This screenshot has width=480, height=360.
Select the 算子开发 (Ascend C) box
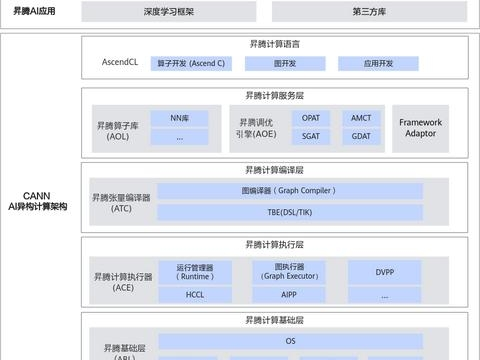(x=191, y=63)
